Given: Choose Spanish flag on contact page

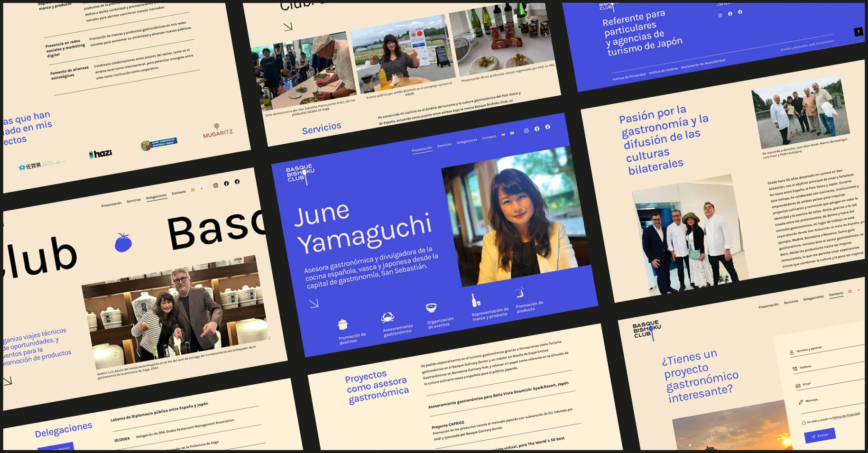Looking at the screenshot, I should click(x=850, y=291).
